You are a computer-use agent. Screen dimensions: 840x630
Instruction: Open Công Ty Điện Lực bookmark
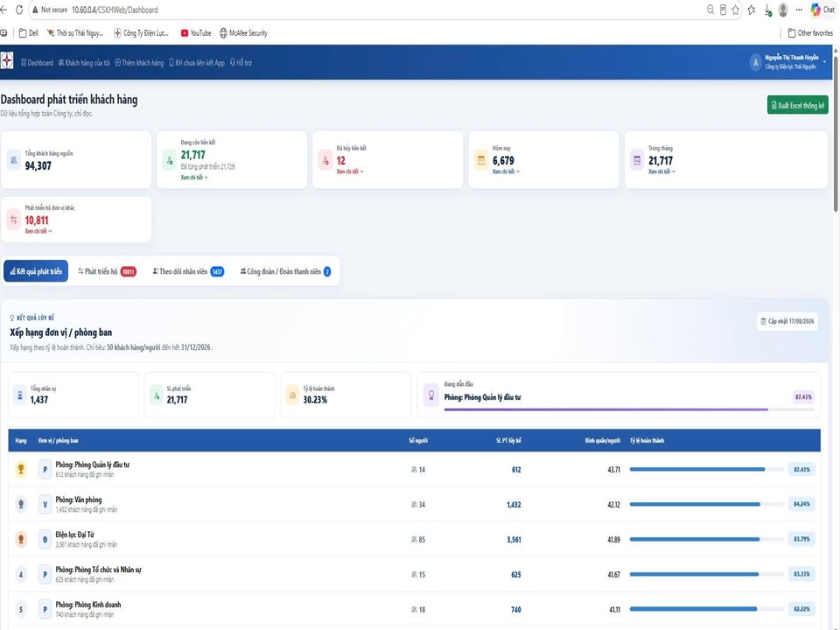[x=142, y=32]
